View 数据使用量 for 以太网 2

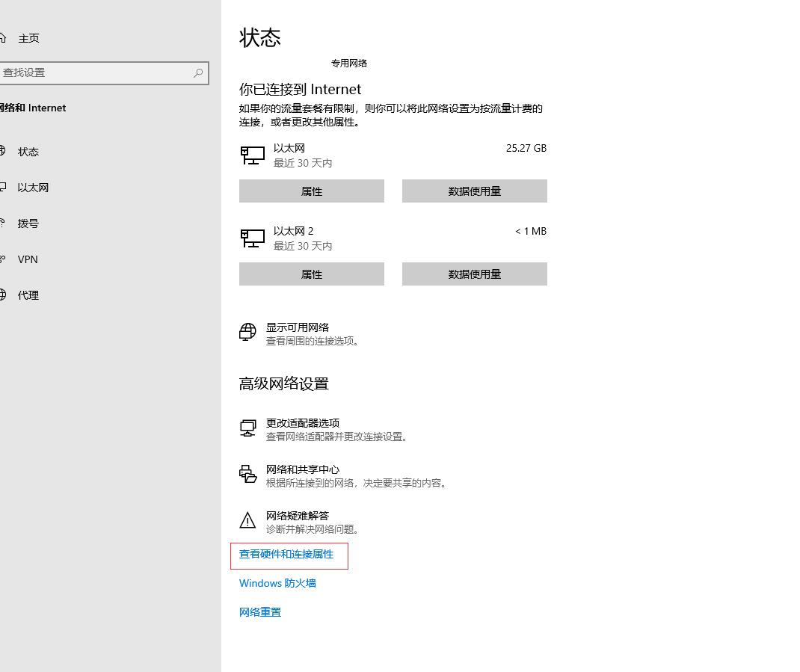tap(474, 274)
